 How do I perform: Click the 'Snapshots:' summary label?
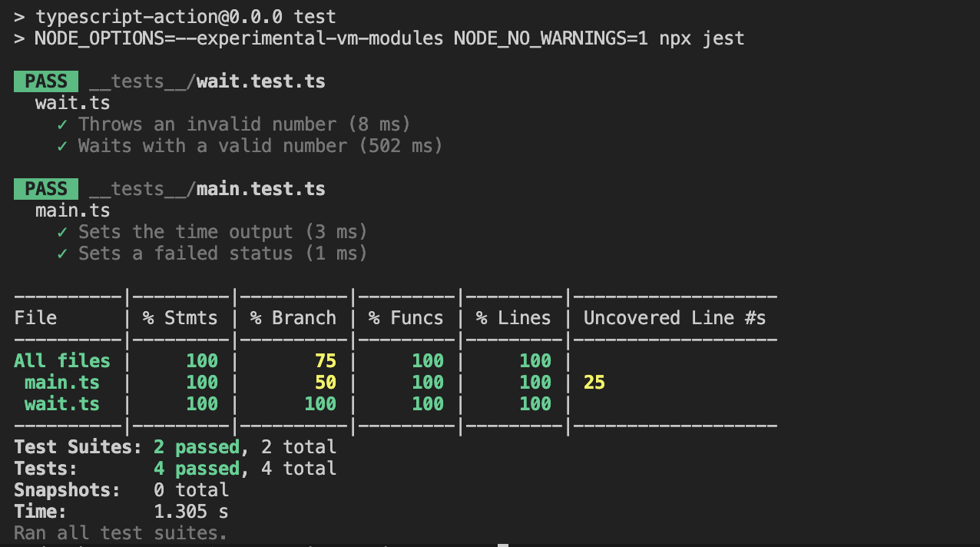tap(68, 490)
